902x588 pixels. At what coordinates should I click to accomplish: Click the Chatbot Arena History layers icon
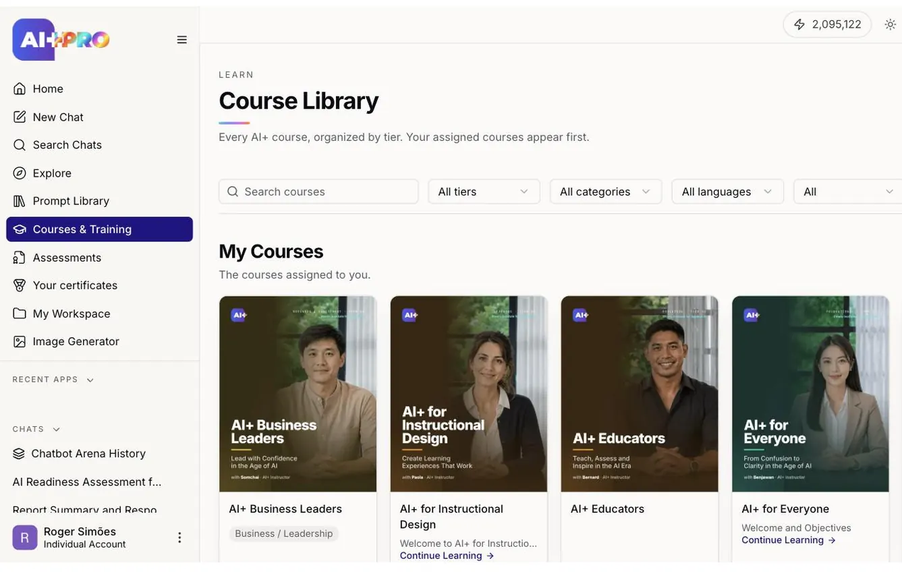click(x=19, y=454)
